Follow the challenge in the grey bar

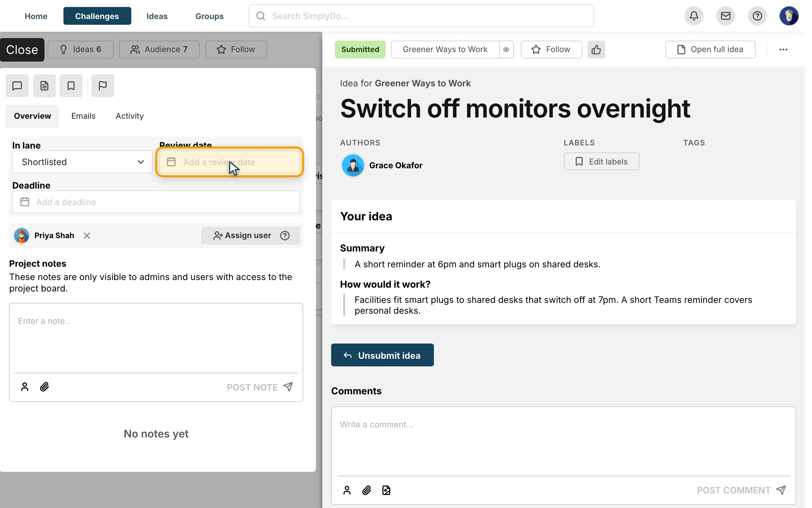(x=236, y=50)
